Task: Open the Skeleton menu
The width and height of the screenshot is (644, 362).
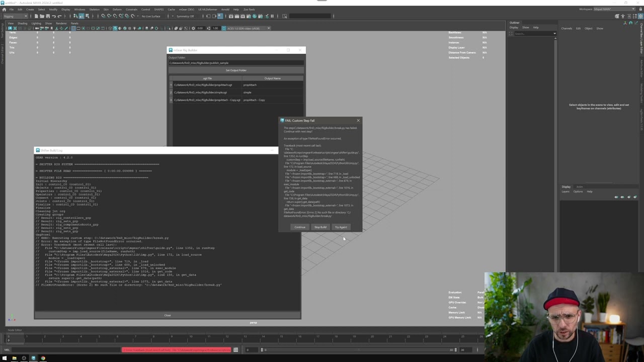Action: 94,9
